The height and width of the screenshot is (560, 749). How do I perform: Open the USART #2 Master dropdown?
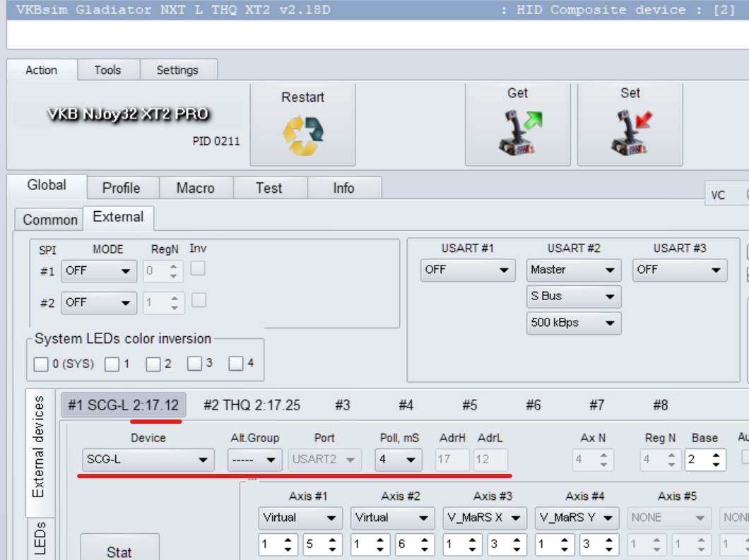[574, 270]
